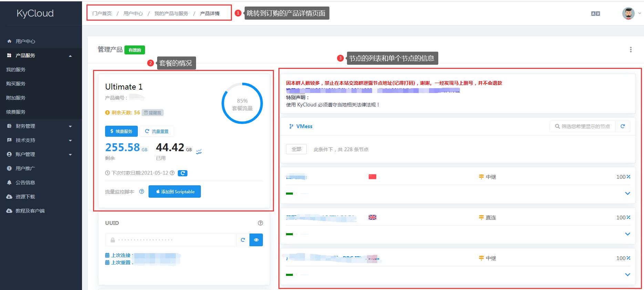
Task: Click the 直连 node type label
Action: point(488,217)
